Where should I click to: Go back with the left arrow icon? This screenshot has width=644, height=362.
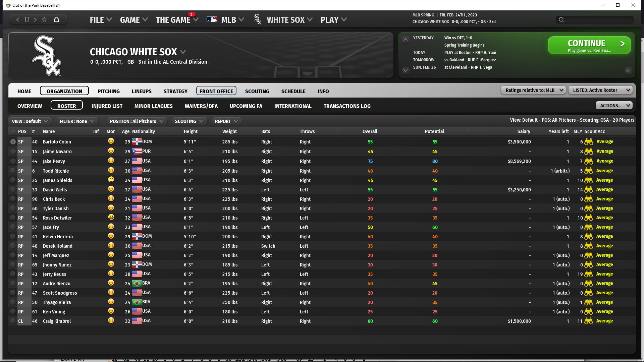(x=18, y=20)
